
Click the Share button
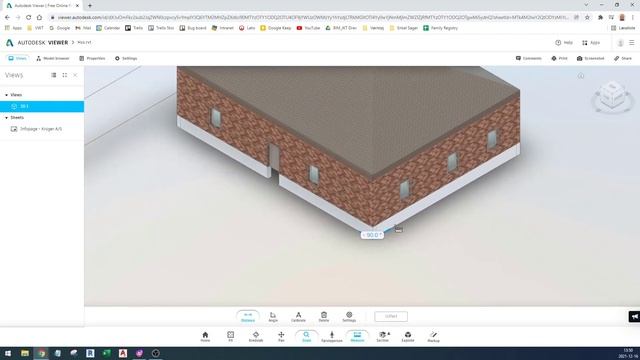tap(623, 58)
